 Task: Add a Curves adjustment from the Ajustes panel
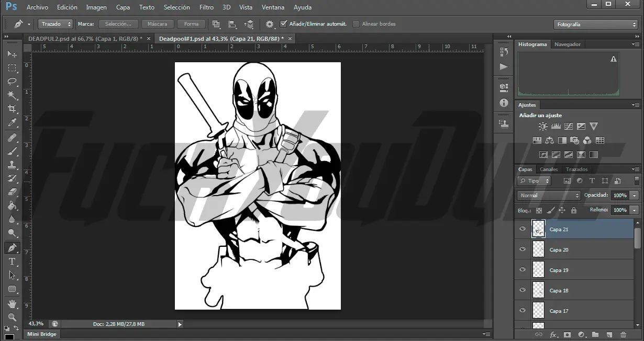click(x=568, y=126)
